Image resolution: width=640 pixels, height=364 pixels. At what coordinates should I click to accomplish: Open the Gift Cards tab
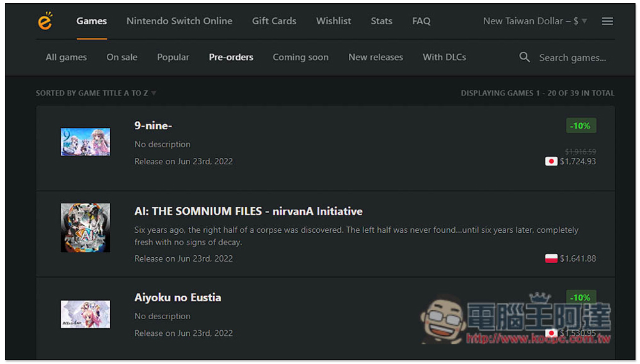click(x=274, y=21)
